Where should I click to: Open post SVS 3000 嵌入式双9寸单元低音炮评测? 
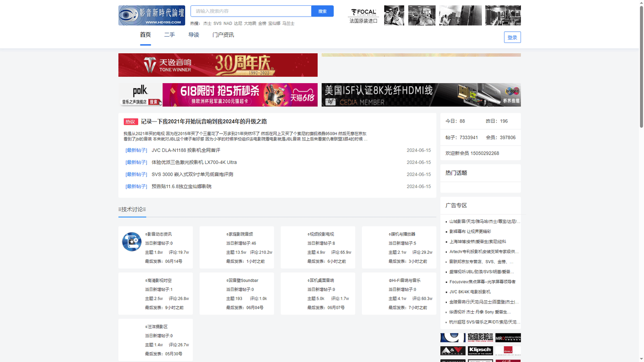point(192,174)
